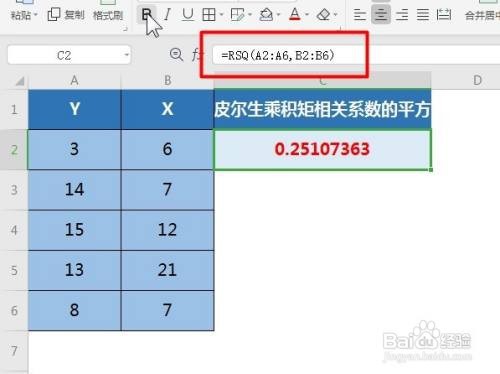Click cell A4 with value 15
The image size is (500, 374).
75,230
